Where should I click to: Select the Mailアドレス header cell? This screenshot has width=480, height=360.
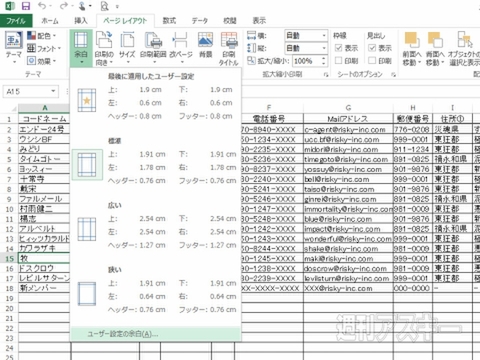tap(348, 119)
